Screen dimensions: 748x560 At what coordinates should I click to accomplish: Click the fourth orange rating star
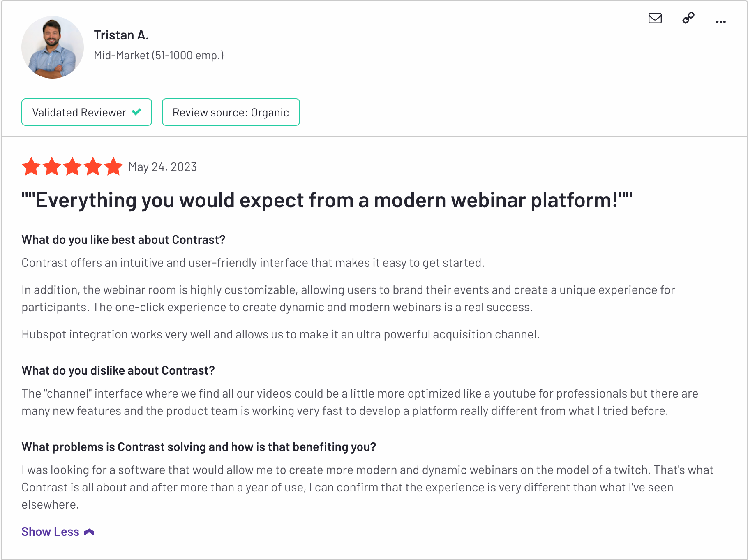coord(93,167)
